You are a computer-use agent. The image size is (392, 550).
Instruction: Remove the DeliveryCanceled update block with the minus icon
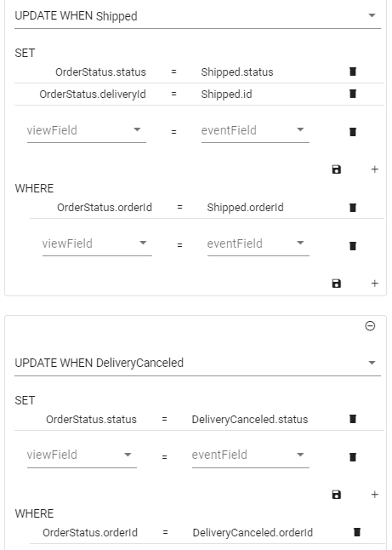click(370, 326)
